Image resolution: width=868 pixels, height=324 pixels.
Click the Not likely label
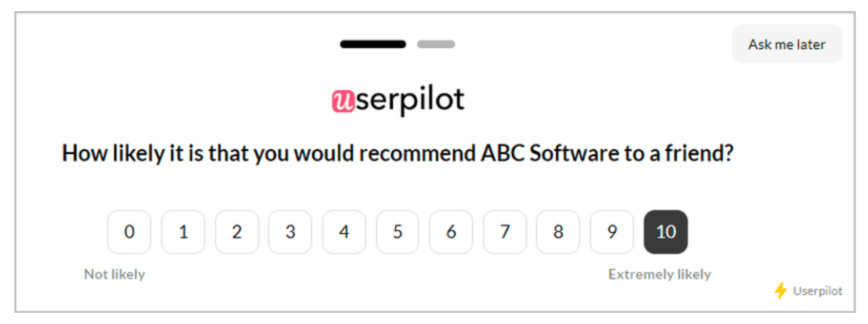pyautogui.click(x=114, y=274)
